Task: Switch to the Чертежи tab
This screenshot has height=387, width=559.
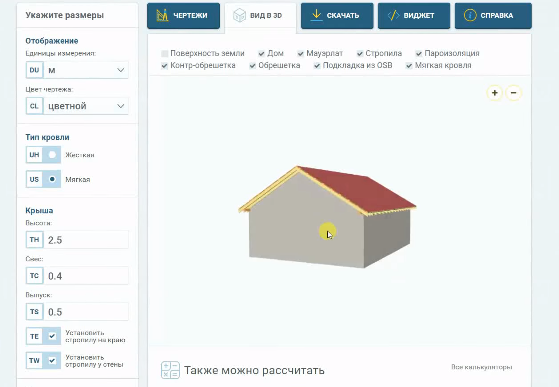Action: 183,16
